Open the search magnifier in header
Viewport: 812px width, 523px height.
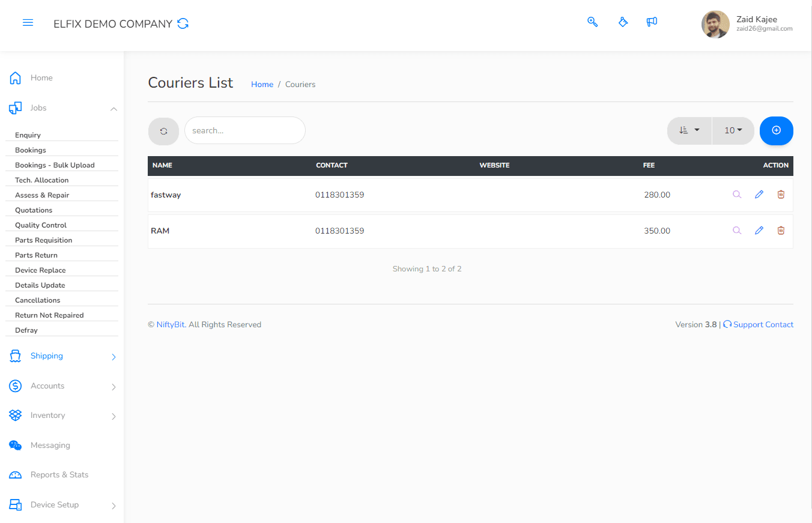coord(593,22)
